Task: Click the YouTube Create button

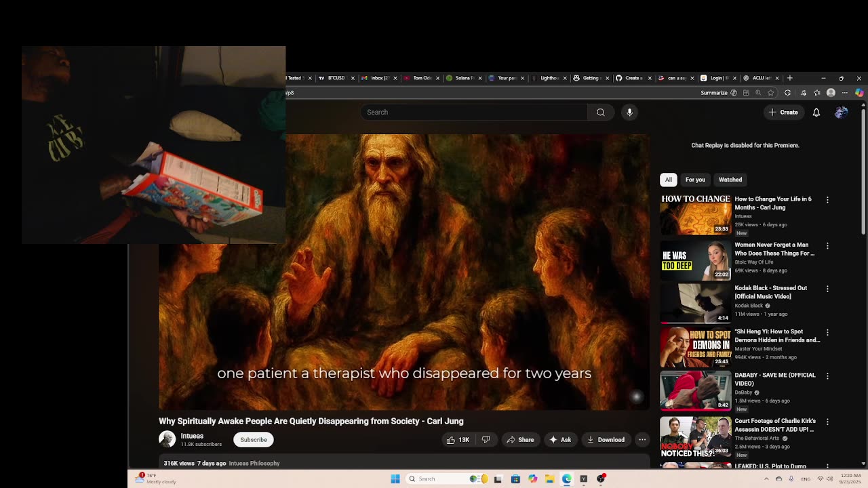Action: pyautogui.click(x=783, y=113)
